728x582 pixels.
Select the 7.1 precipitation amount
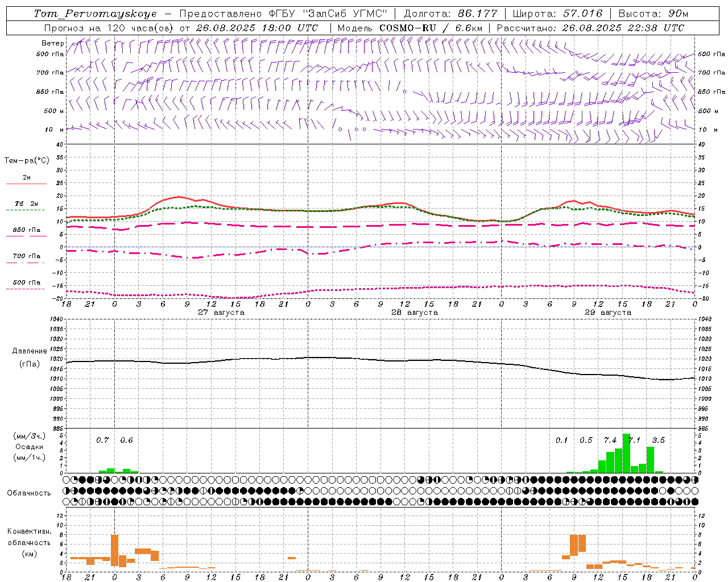[635, 440]
